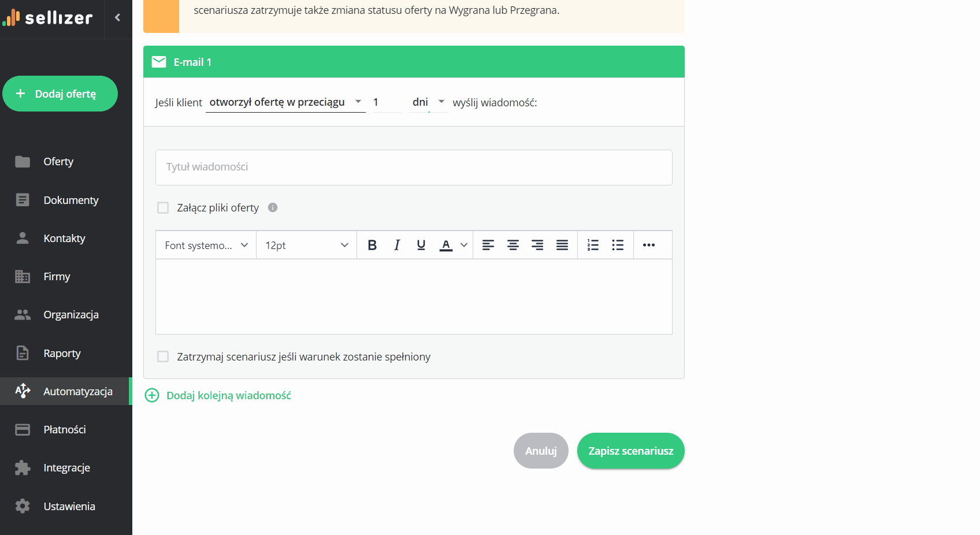Image resolution: width=980 pixels, height=535 pixels.
Task: Click the Zapisz scenariusz button
Action: click(x=630, y=451)
